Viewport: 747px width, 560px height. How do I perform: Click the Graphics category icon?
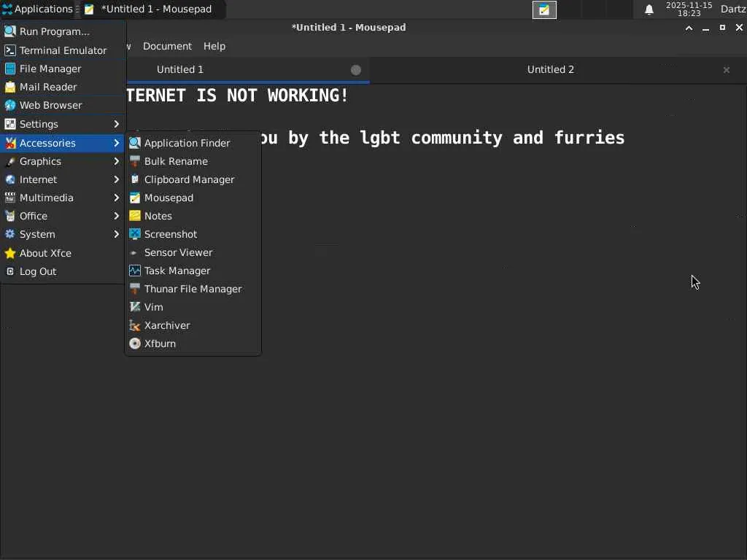[10, 161]
